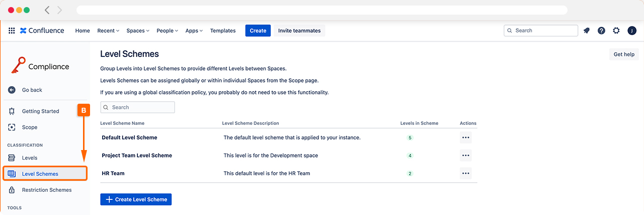This screenshot has height=215, width=644.
Task: Click the Go back arrow icon
Action: [12, 90]
